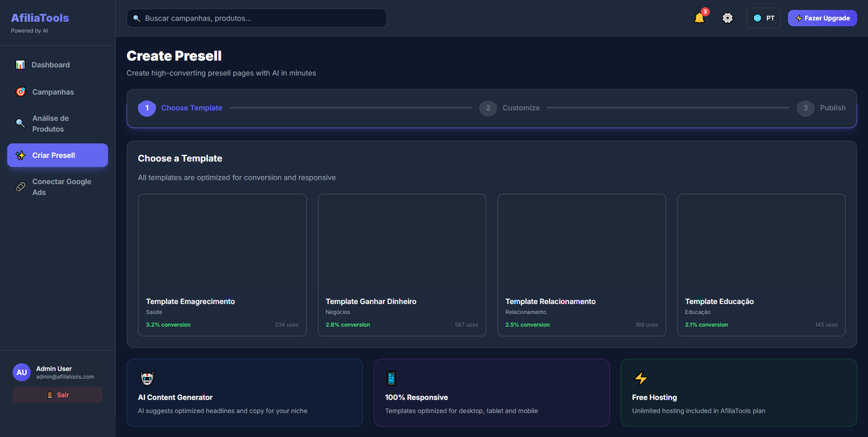Screen dimensions: 868x437
Task: Click the Conectar Google Ads link icon
Action: (x=21, y=187)
